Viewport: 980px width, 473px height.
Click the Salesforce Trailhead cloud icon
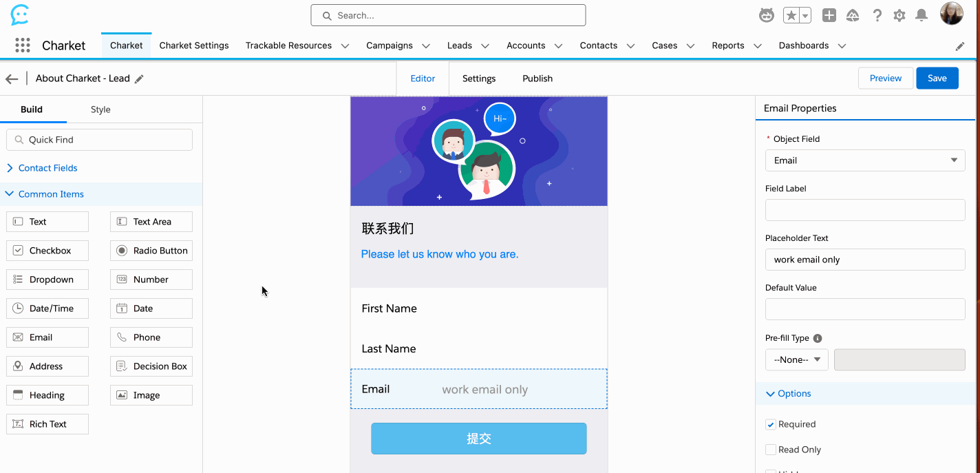click(x=853, y=15)
